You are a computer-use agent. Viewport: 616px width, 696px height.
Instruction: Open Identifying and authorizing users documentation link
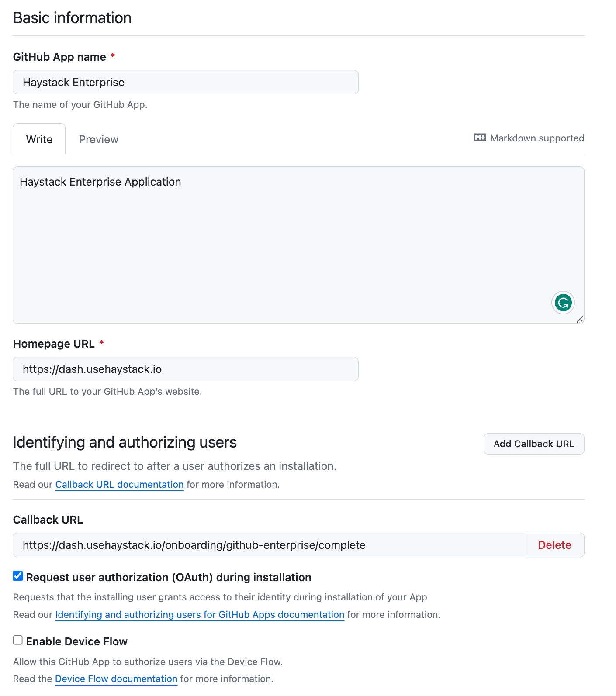tap(200, 615)
